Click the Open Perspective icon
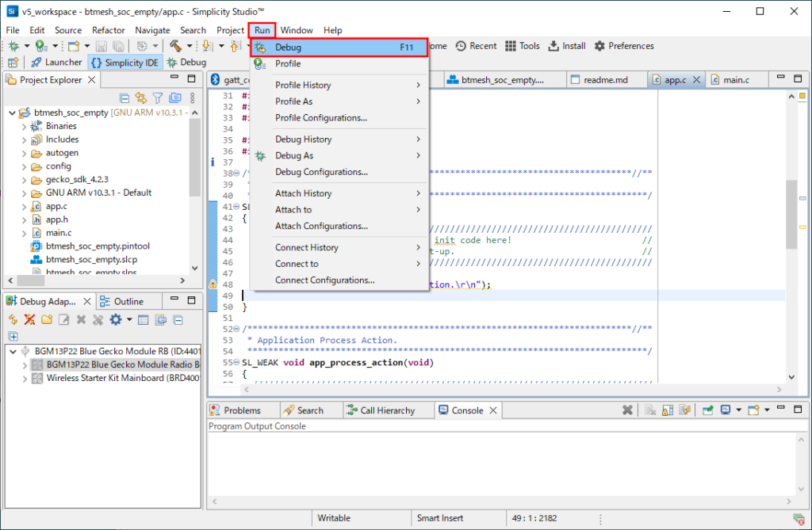This screenshot has width=812, height=530. pyautogui.click(x=13, y=63)
